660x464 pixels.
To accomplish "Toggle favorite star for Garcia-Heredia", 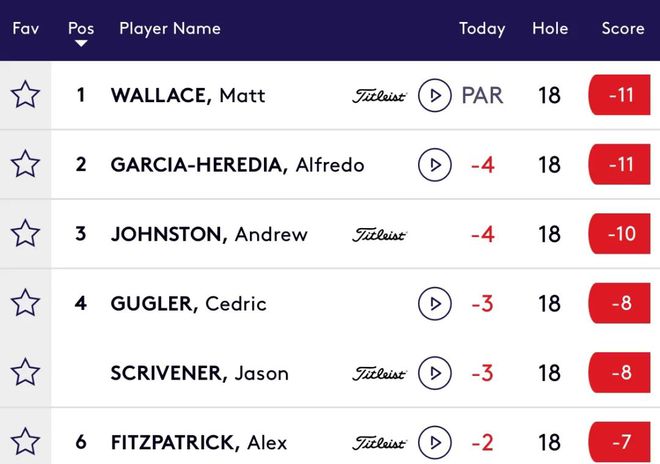I will tap(25, 165).
